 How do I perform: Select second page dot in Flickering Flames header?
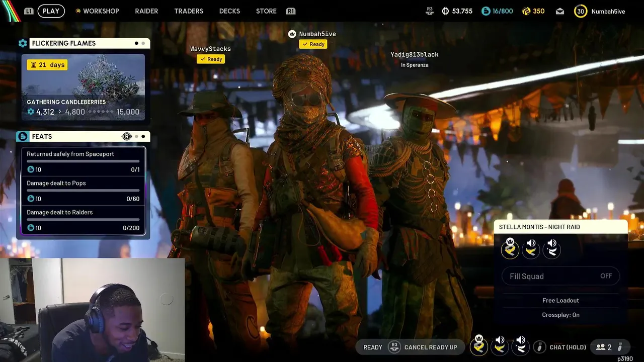coord(143,43)
